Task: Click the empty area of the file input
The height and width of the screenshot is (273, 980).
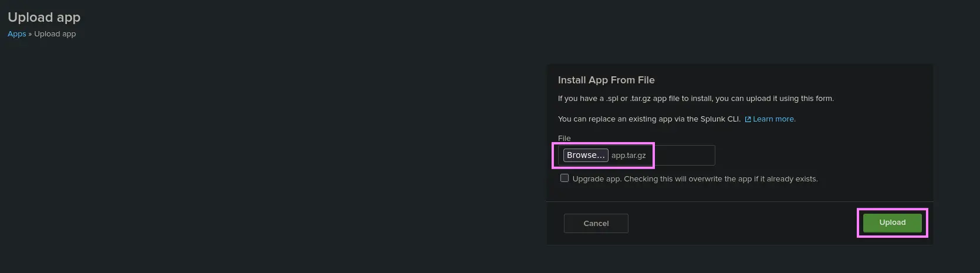Action: [684, 156]
